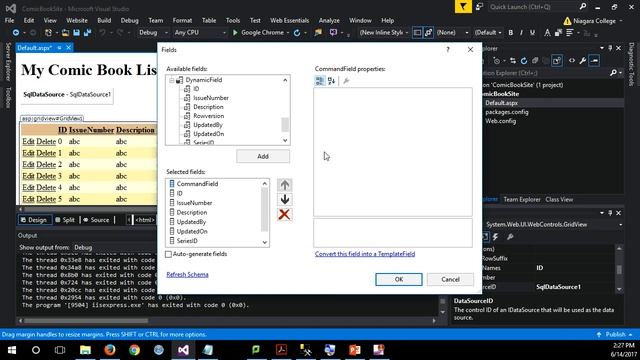Remove selected field with red X icon
This screenshot has width=640, height=360.
click(284, 214)
